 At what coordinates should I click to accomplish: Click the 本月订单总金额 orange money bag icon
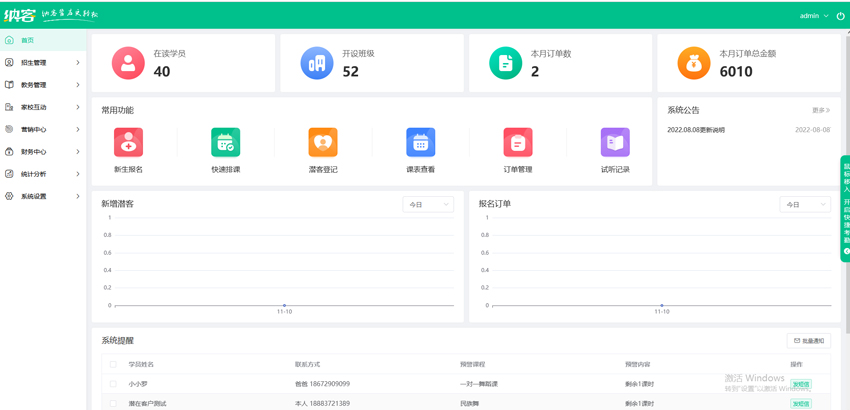click(x=694, y=63)
